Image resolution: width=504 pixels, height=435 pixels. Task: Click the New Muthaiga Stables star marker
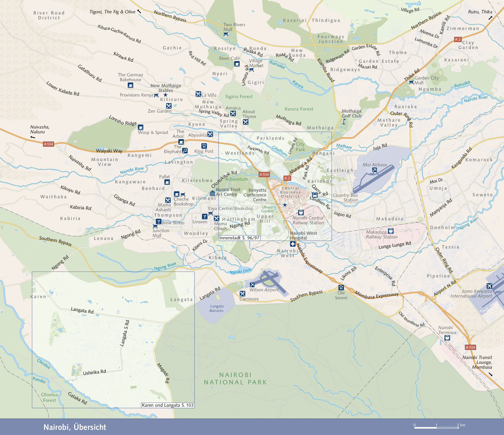pyautogui.click(x=165, y=95)
